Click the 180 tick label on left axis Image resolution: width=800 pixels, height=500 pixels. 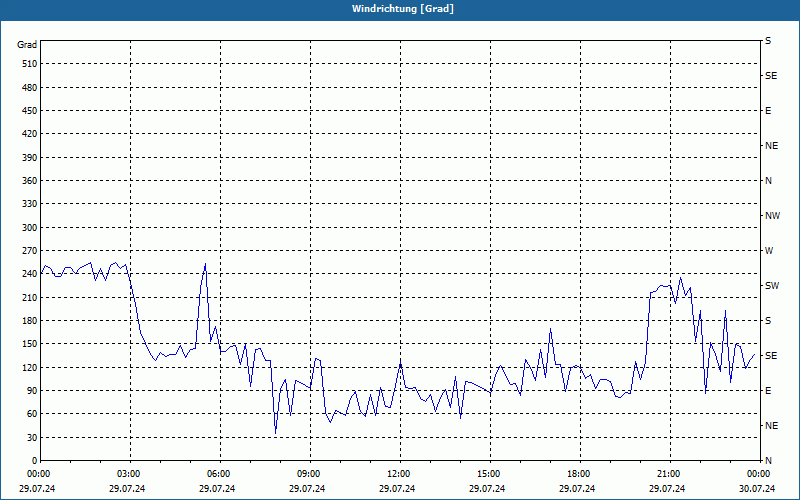28,321
